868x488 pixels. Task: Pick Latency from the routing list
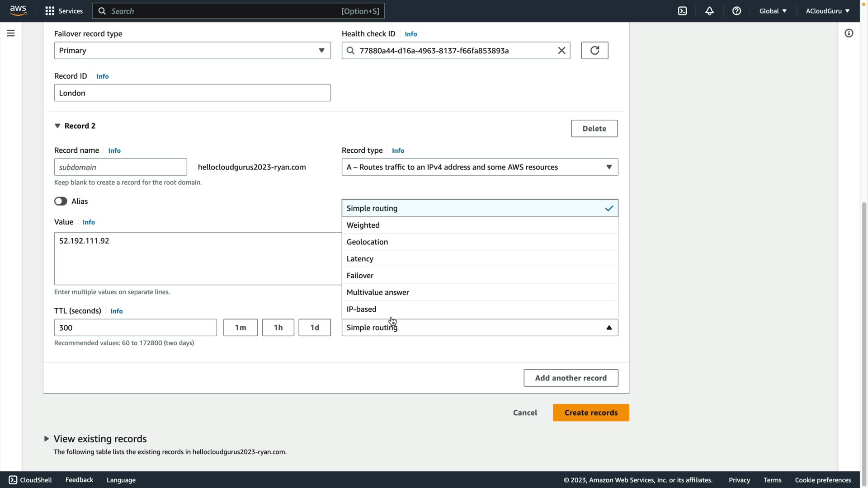[360, 259]
